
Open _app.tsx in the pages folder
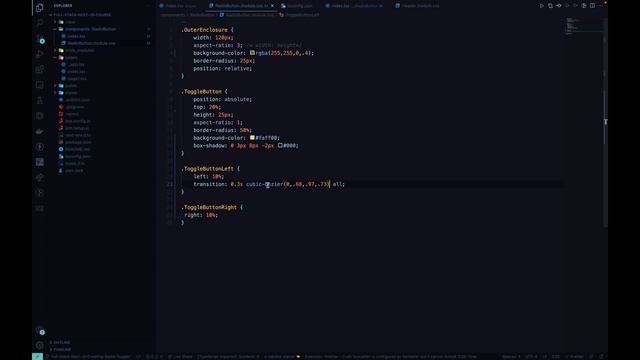[x=76, y=64]
